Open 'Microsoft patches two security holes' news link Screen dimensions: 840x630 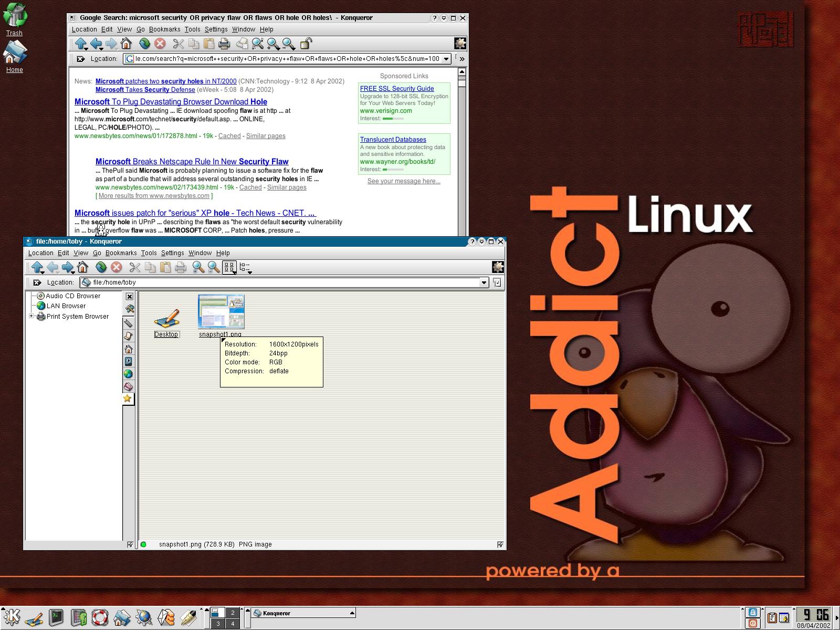click(166, 81)
